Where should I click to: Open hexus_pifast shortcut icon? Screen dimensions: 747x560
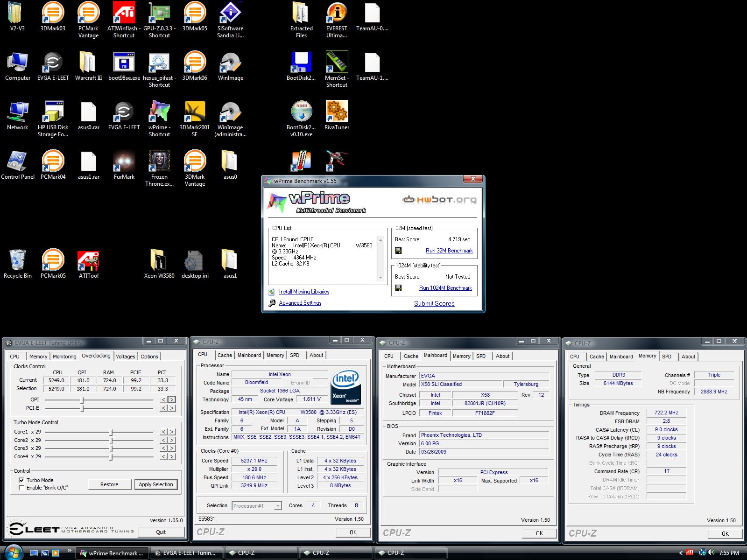coord(159,69)
